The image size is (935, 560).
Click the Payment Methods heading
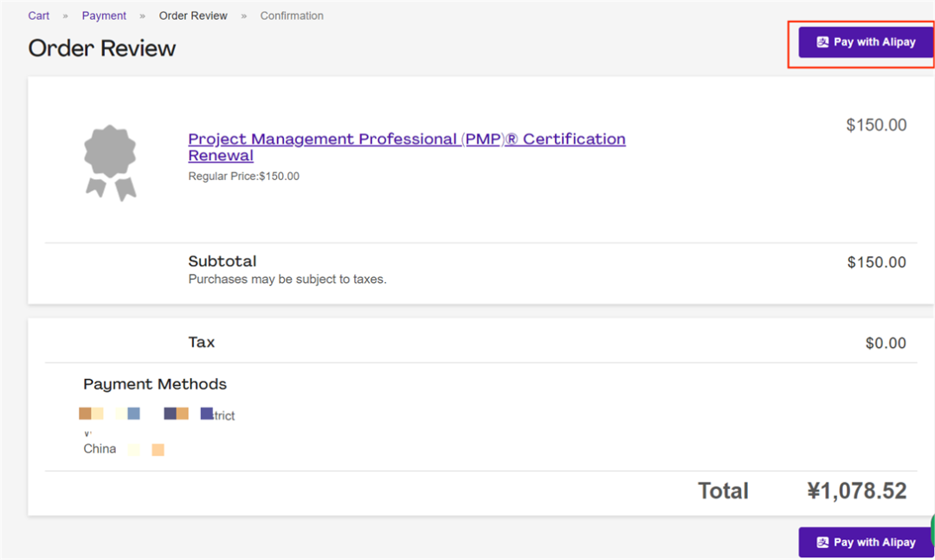pyautogui.click(x=155, y=384)
